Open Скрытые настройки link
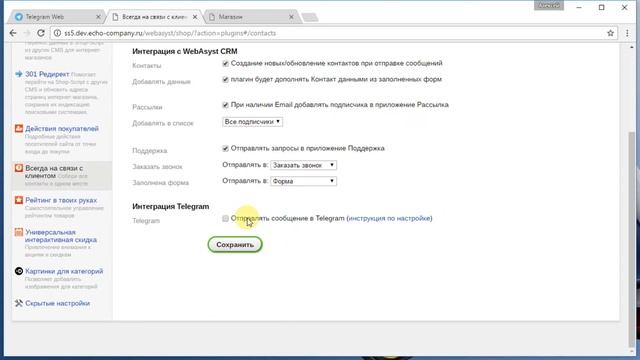Image resolution: width=640 pixels, height=360 pixels. (x=58, y=303)
